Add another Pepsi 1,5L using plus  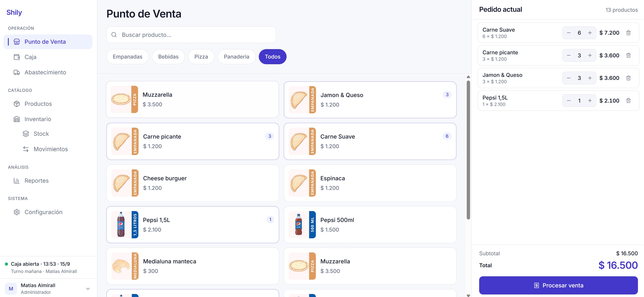click(x=590, y=101)
